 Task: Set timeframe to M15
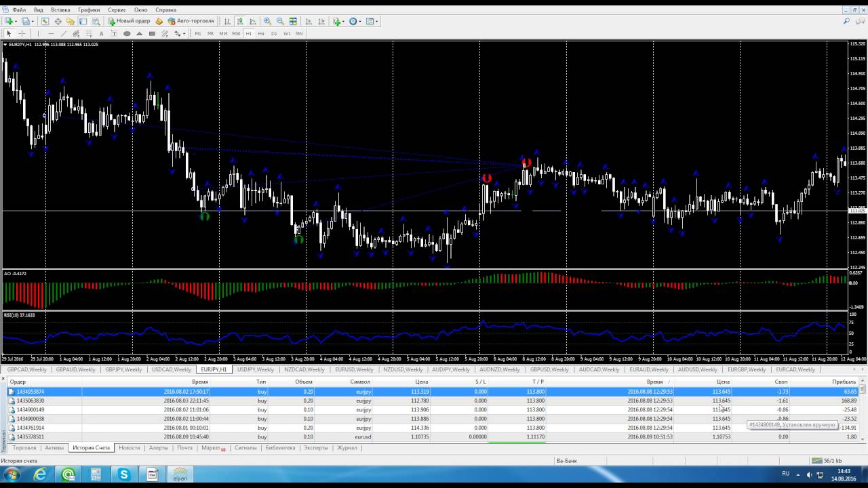223,33
